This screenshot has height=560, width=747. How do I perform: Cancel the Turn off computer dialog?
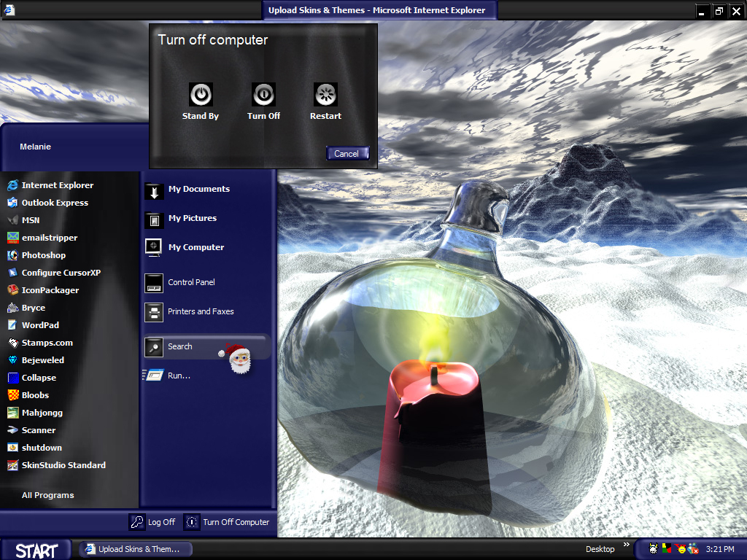pyautogui.click(x=347, y=153)
